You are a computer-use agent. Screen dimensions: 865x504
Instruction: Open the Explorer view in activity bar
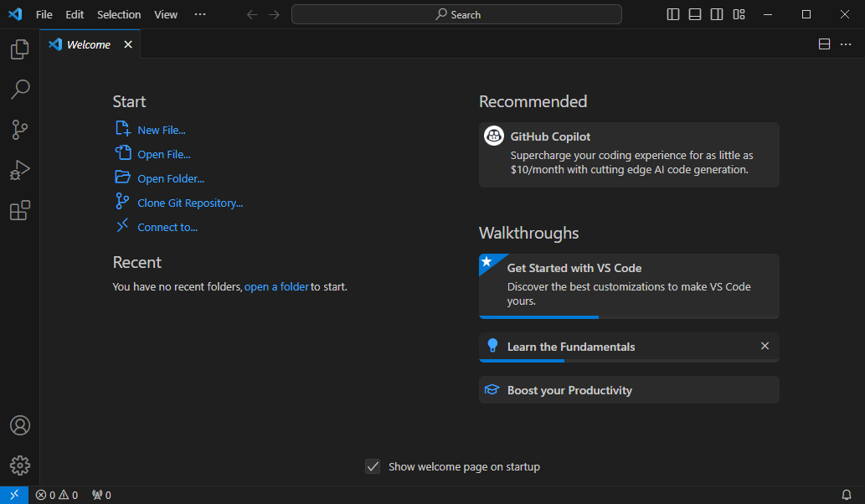[x=19, y=50]
